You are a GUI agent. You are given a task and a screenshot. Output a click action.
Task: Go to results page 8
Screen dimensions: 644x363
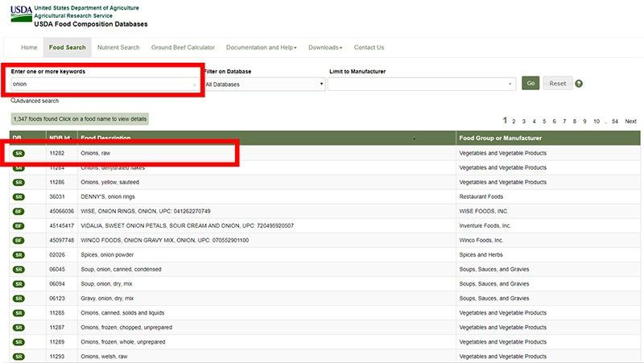(x=575, y=122)
